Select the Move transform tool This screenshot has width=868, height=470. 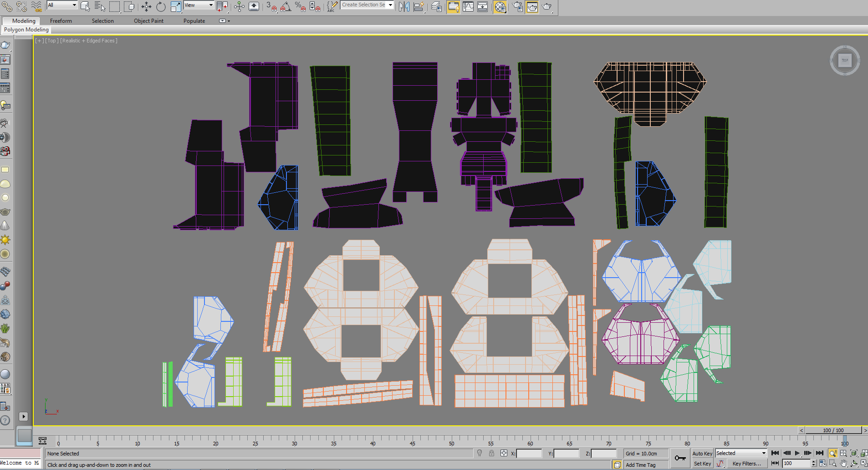146,6
